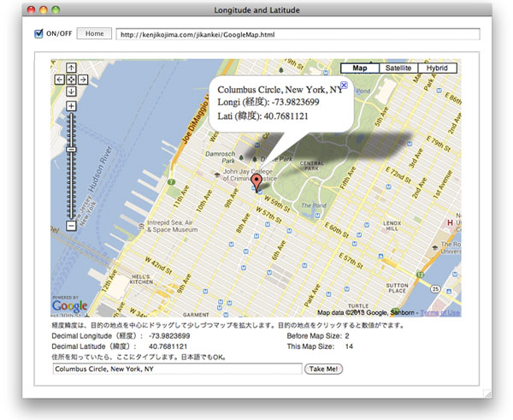Click the Hudson River label on map
This screenshot has width=513, height=420.
(100, 169)
